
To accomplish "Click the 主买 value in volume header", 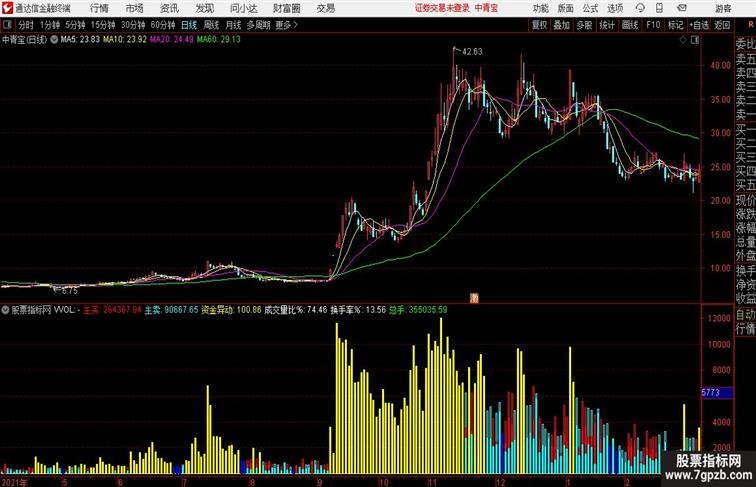I will coord(112,310).
